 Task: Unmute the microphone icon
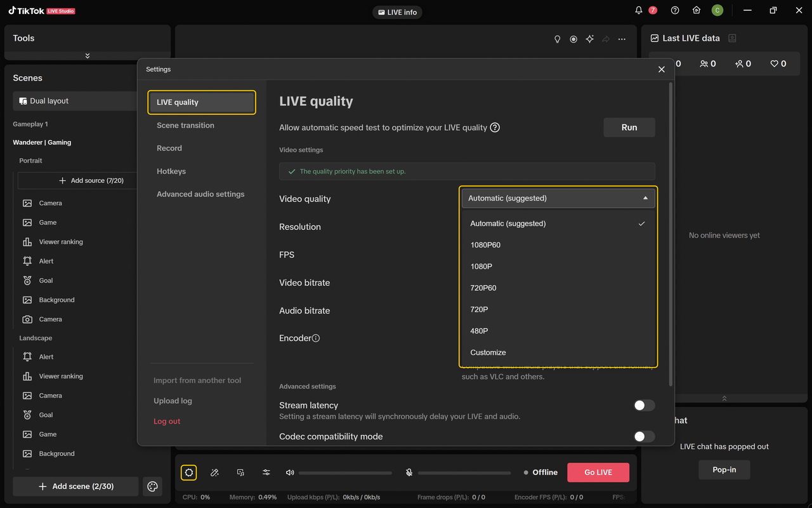[409, 472]
